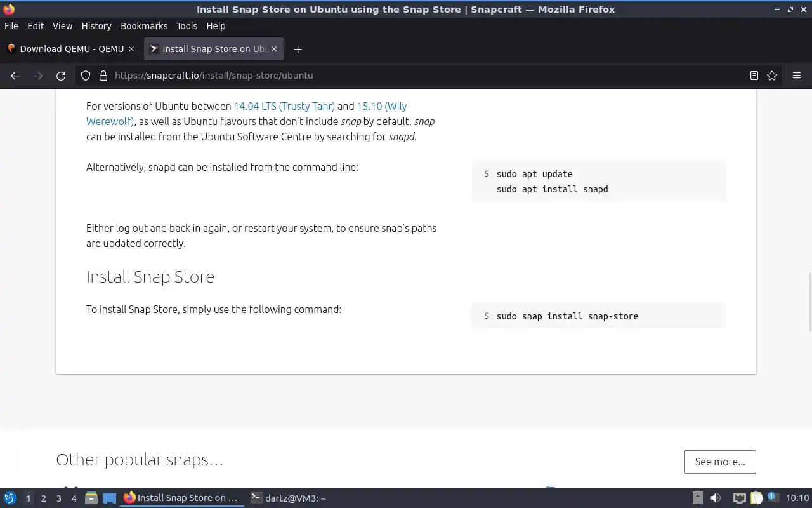Open the History menu
This screenshot has width=812, height=508.
coord(96,26)
